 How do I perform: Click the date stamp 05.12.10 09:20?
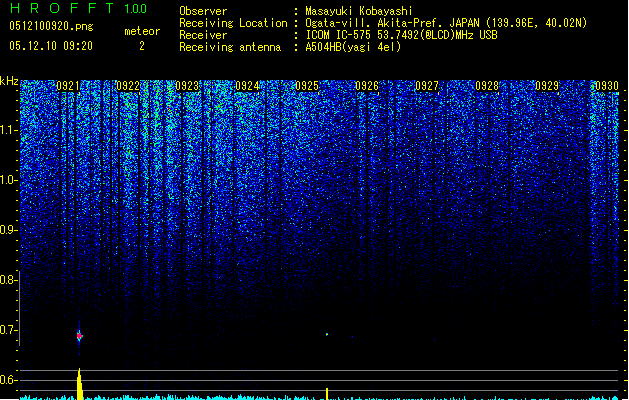coord(51,46)
